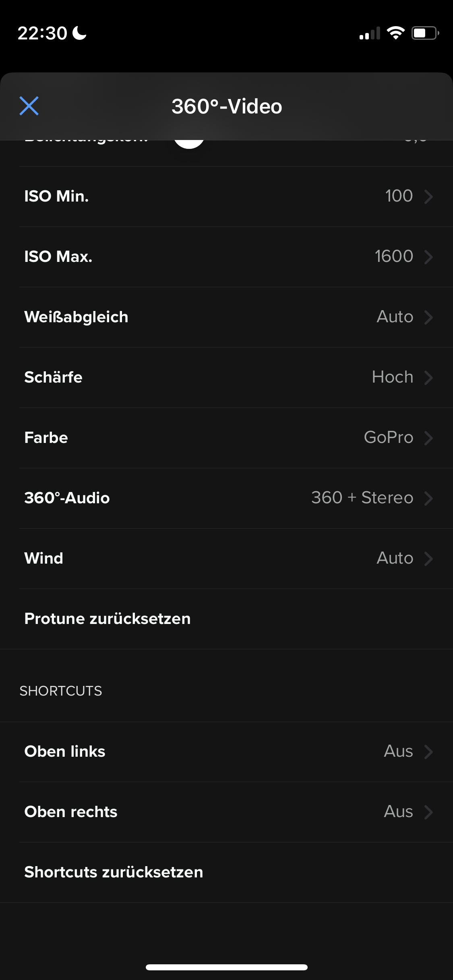Open the ISO Max. setting
Image resolution: width=453 pixels, height=980 pixels.
[226, 257]
